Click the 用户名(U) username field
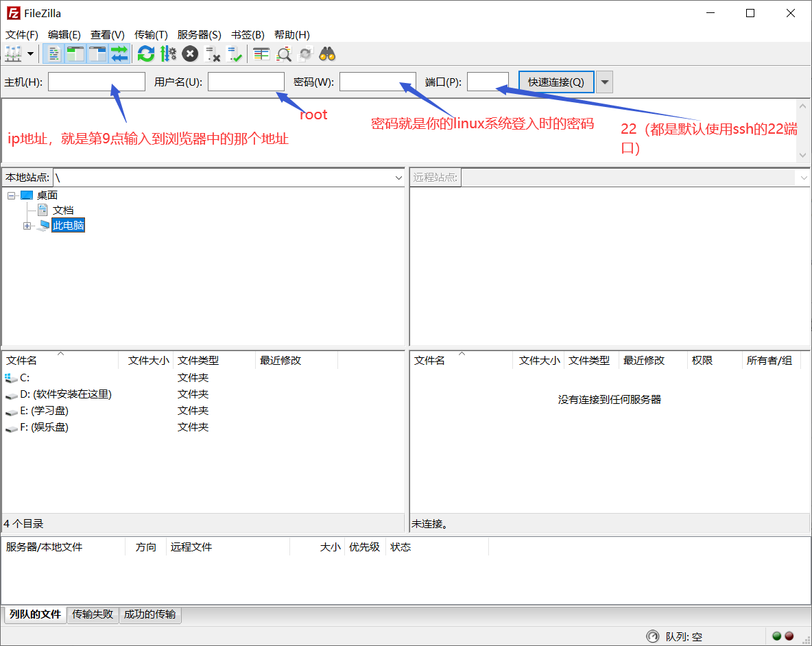Screen dimensions: 812x646 coord(246,82)
